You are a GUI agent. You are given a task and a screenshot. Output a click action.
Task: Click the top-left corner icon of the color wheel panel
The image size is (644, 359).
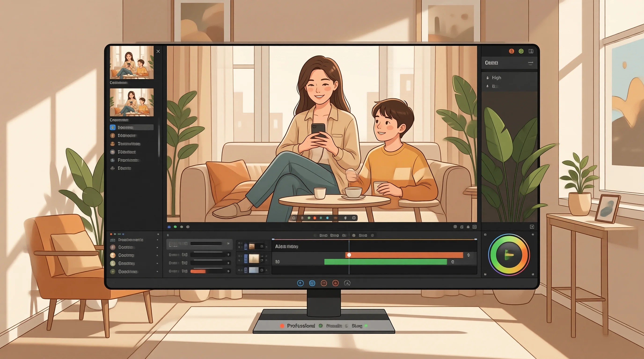[x=485, y=235]
